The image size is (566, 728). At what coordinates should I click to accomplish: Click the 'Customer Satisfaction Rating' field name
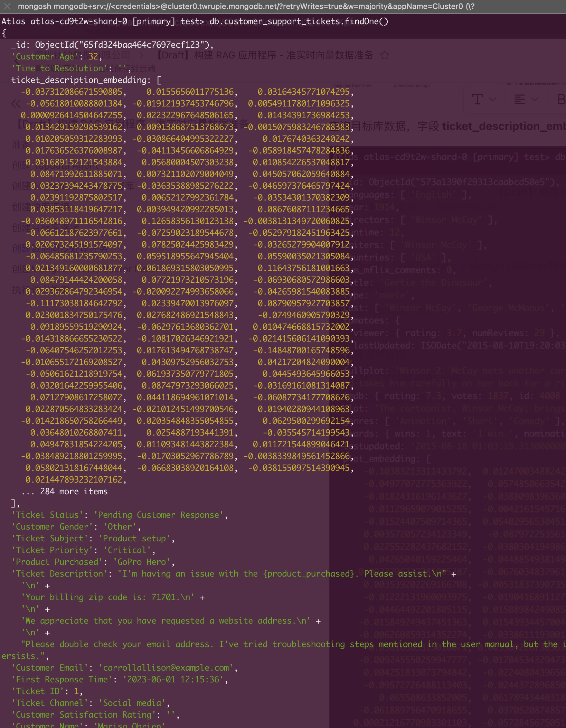84,715
